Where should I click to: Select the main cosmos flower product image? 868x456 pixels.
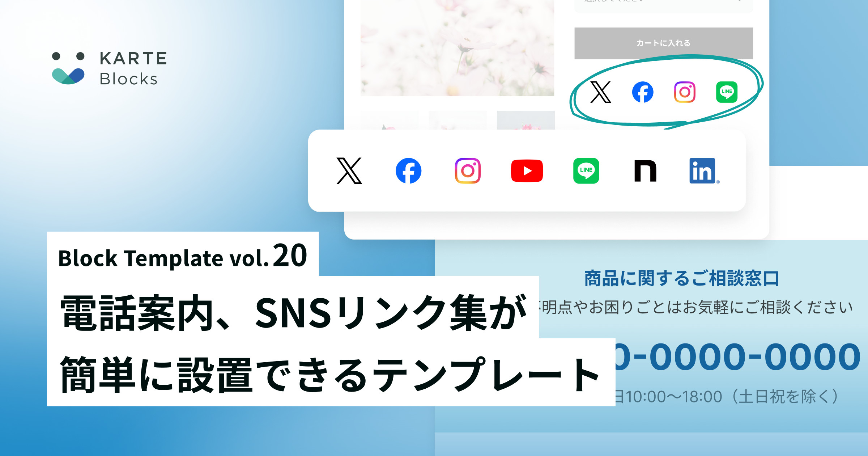[457, 48]
